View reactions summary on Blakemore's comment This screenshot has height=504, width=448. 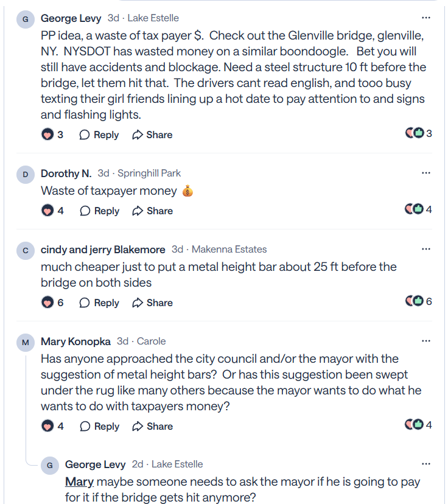(x=418, y=301)
